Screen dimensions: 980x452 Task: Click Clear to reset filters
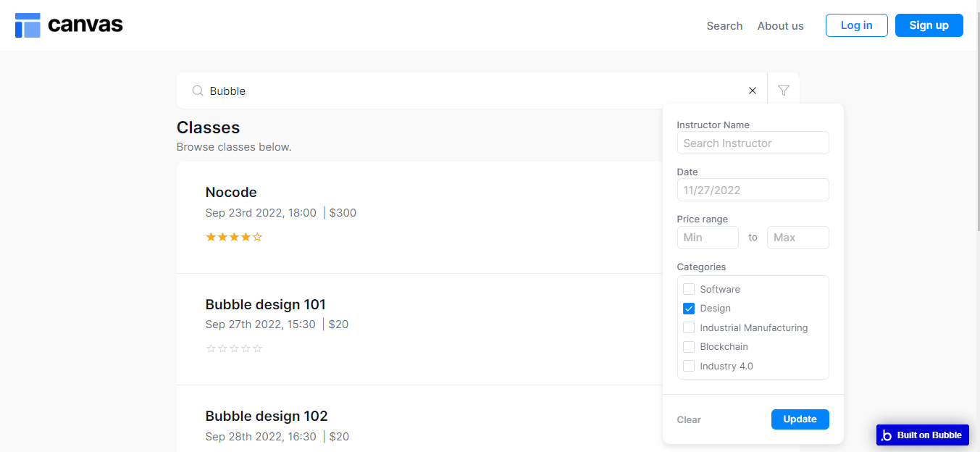689,419
